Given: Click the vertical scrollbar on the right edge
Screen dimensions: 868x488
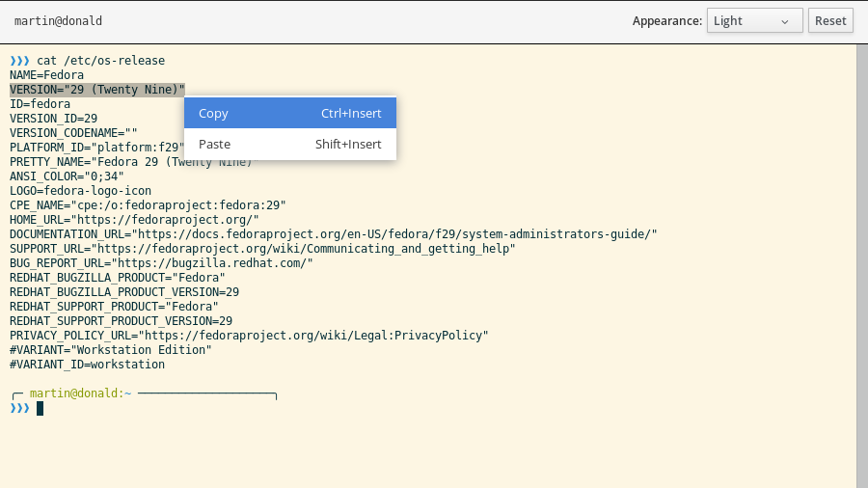Looking at the screenshot, I should point(861,265).
